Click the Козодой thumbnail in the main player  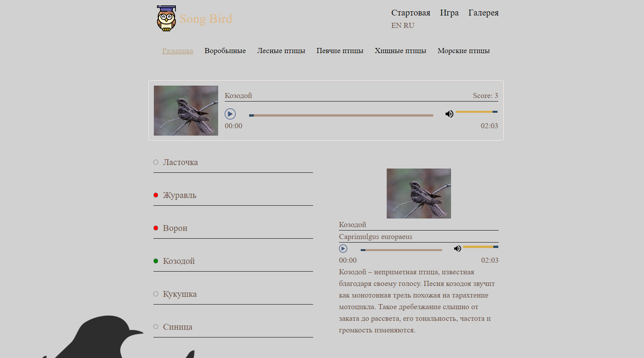186,110
